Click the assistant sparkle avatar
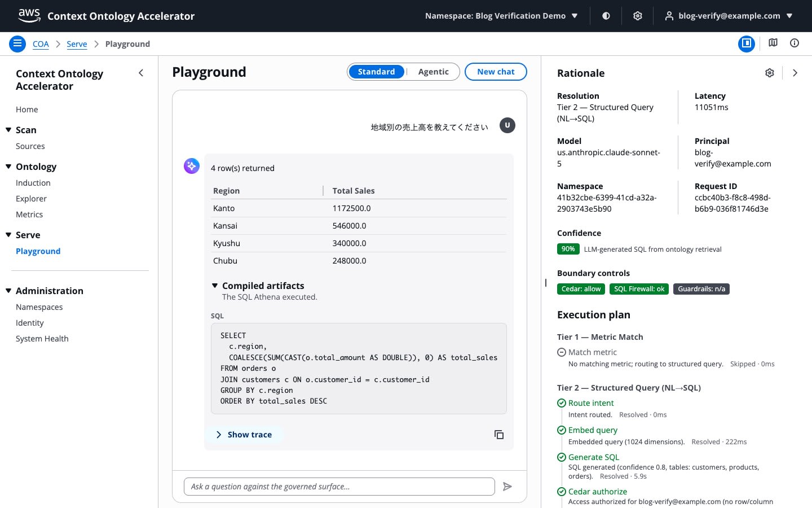Screen dimensions: 812x508 tap(192, 166)
